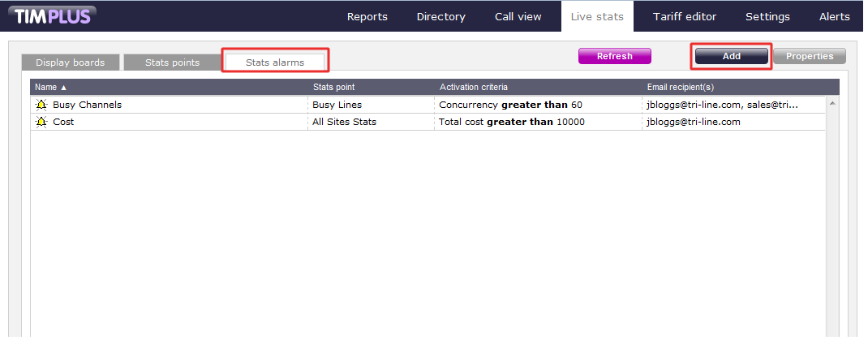The height and width of the screenshot is (349, 868).
Task: Open the Alerts page
Action: [x=834, y=16]
